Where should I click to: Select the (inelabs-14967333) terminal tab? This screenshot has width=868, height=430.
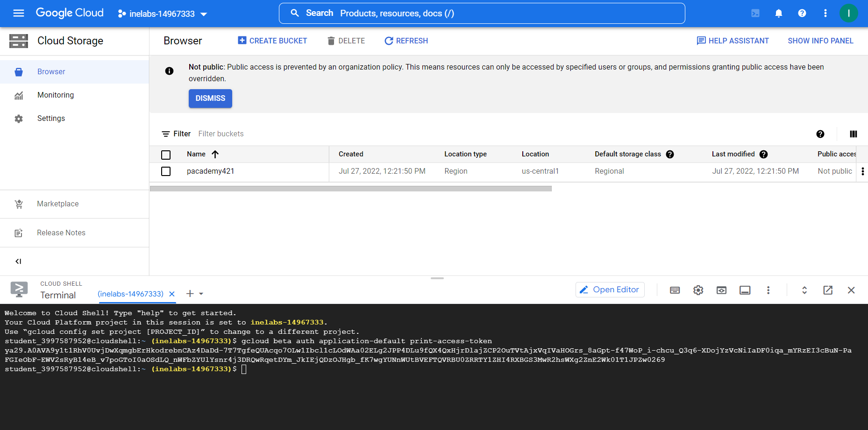130,294
